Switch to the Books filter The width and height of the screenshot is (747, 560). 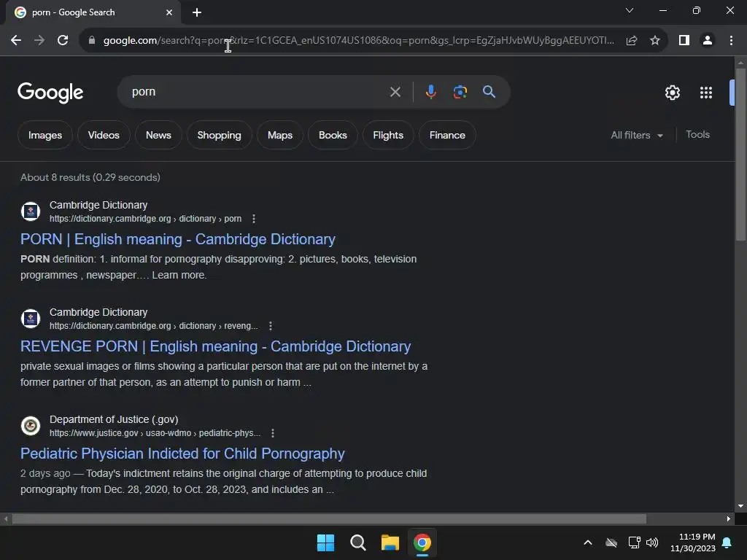[333, 135]
